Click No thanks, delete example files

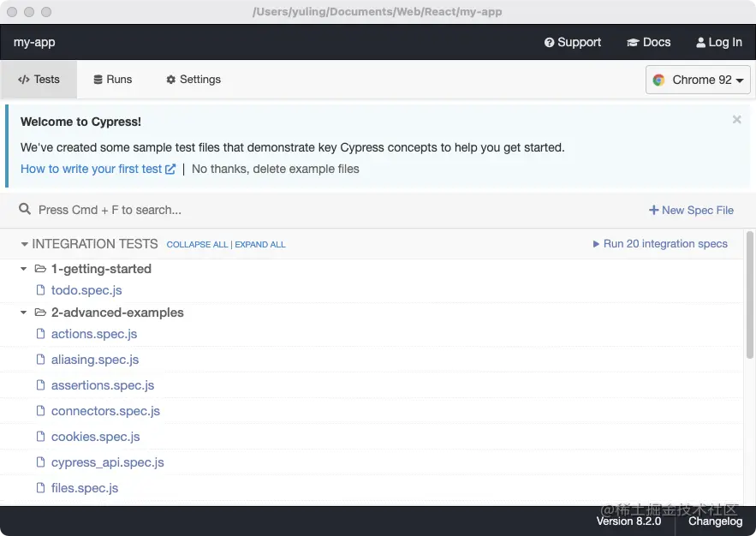coord(276,169)
